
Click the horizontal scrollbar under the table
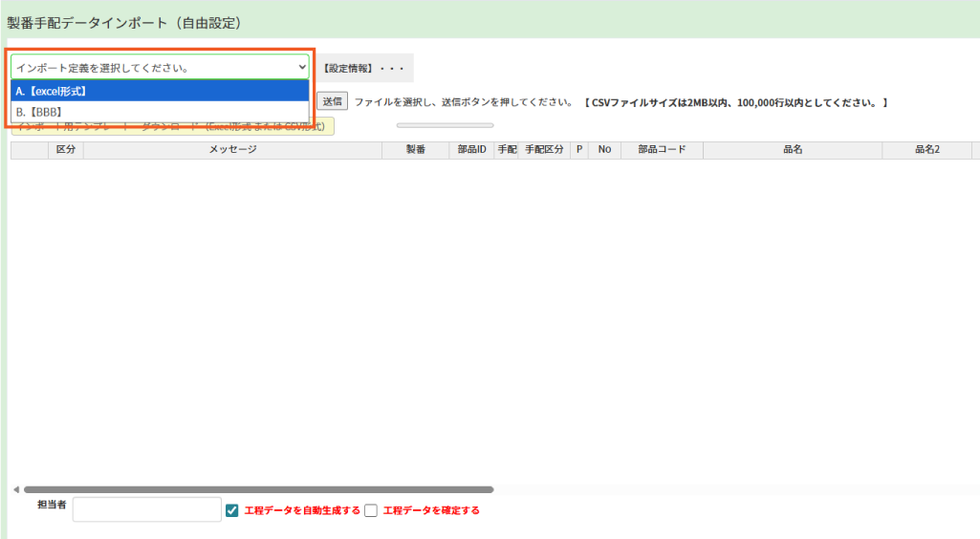pos(258,489)
